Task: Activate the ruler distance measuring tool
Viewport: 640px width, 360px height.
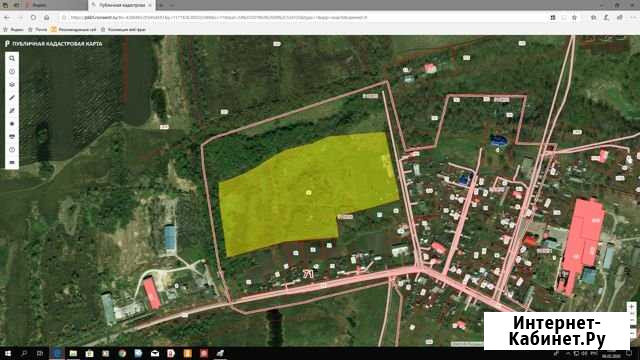Action: [x=12, y=98]
